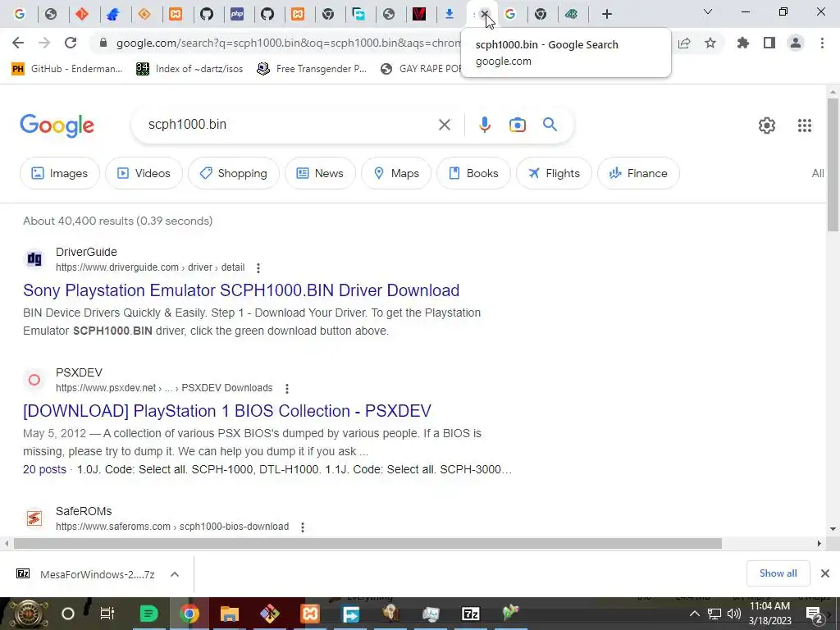This screenshot has height=630, width=840.
Task: Open GitHub - Enderman bookmark
Action: (67, 69)
